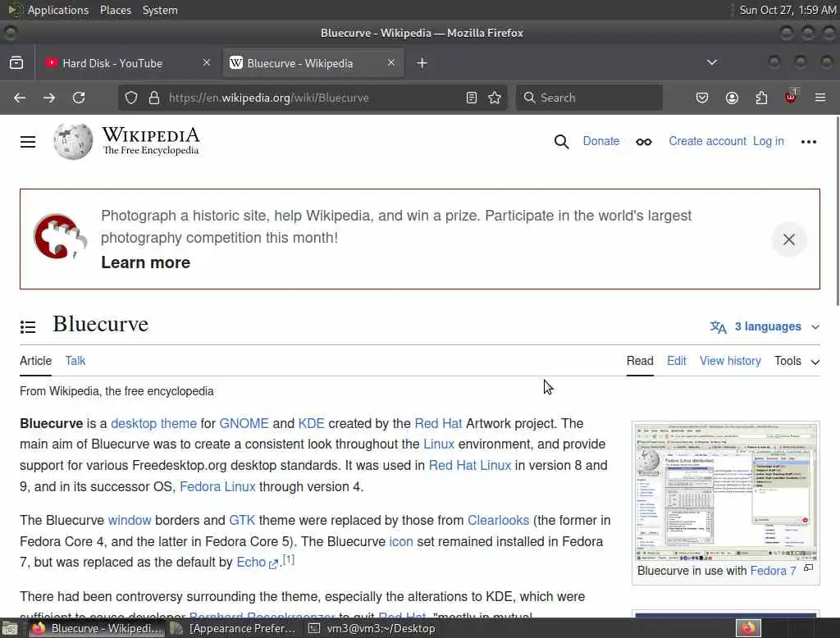Image resolution: width=840 pixels, height=638 pixels.
Task: Click the Log in link
Action: point(768,141)
